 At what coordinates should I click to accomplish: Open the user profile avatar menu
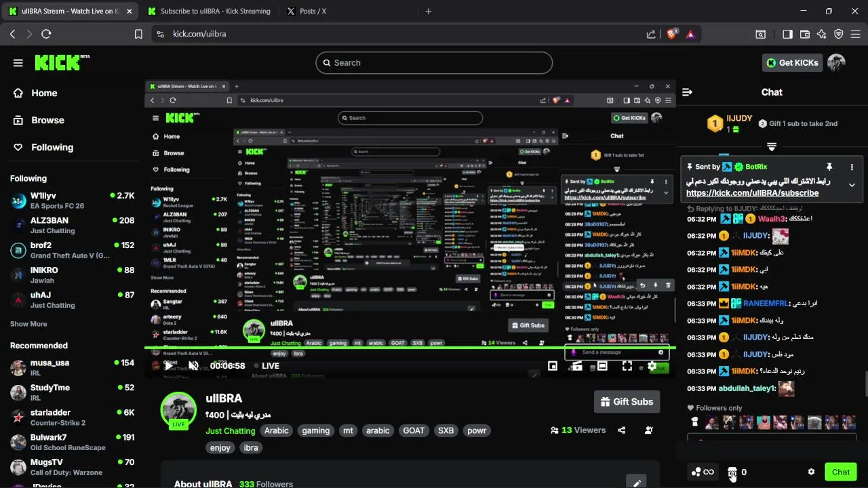836,63
